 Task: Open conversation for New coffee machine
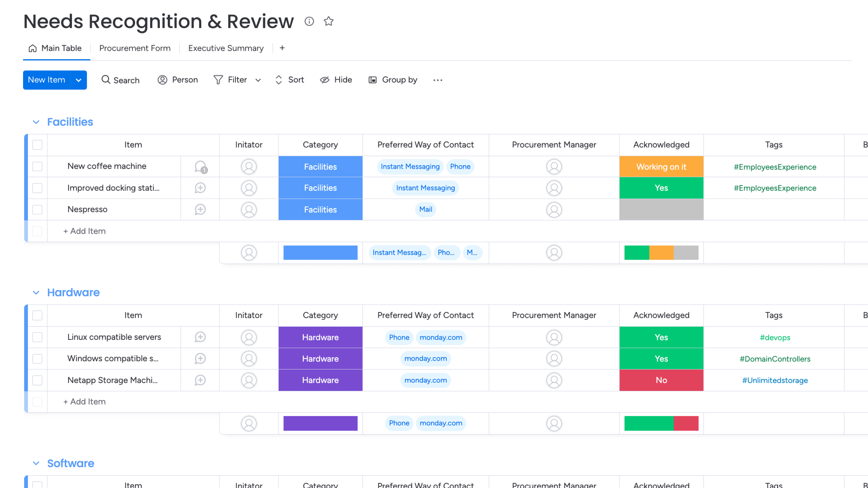point(200,167)
